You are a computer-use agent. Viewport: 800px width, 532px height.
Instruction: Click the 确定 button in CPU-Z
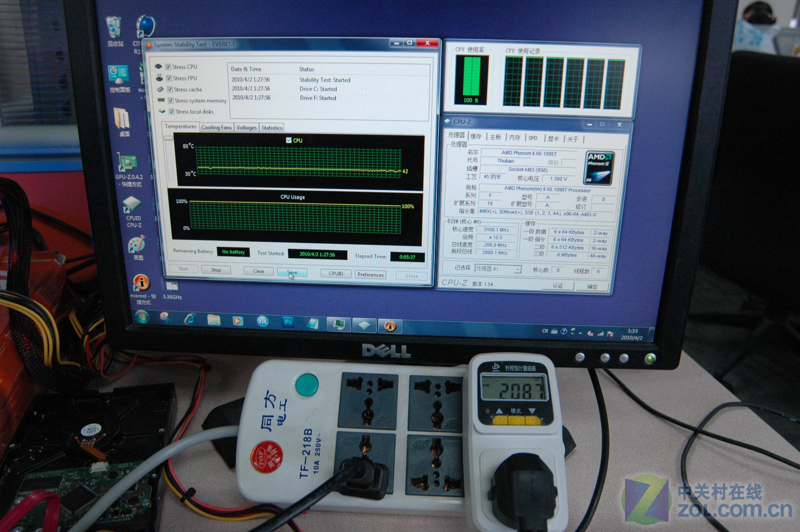coord(592,287)
